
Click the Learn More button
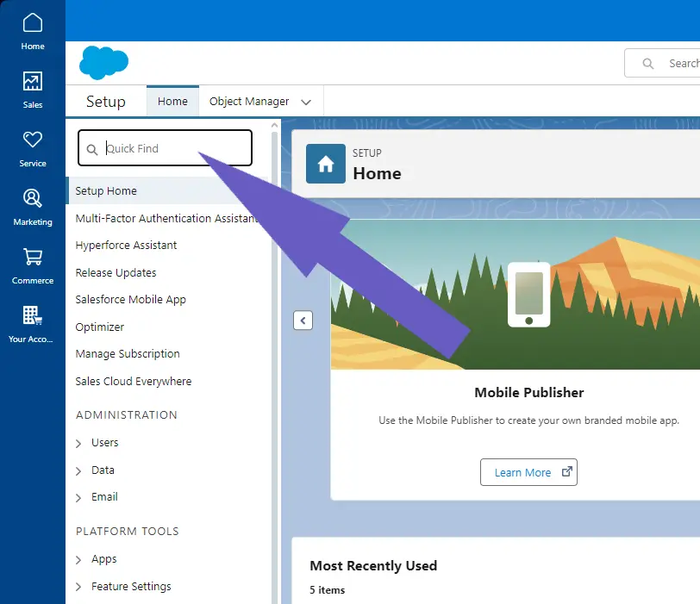(x=528, y=472)
